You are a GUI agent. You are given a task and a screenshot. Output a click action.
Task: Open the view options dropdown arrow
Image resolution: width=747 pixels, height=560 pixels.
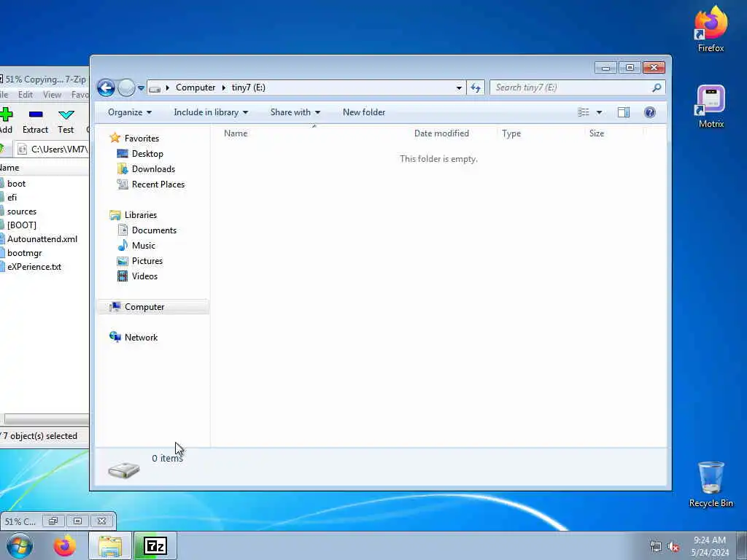tap(600, 112)
